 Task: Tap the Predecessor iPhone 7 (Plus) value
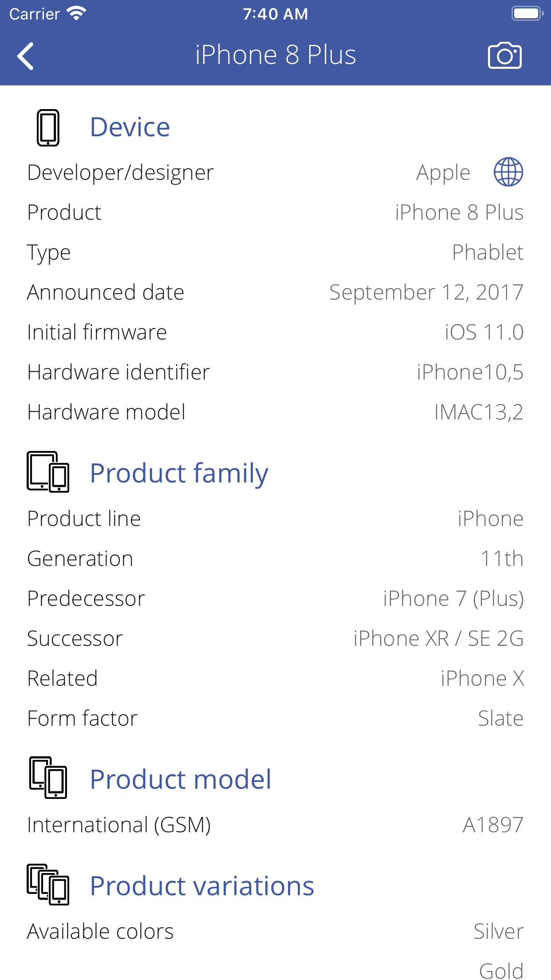click(453, 599)
